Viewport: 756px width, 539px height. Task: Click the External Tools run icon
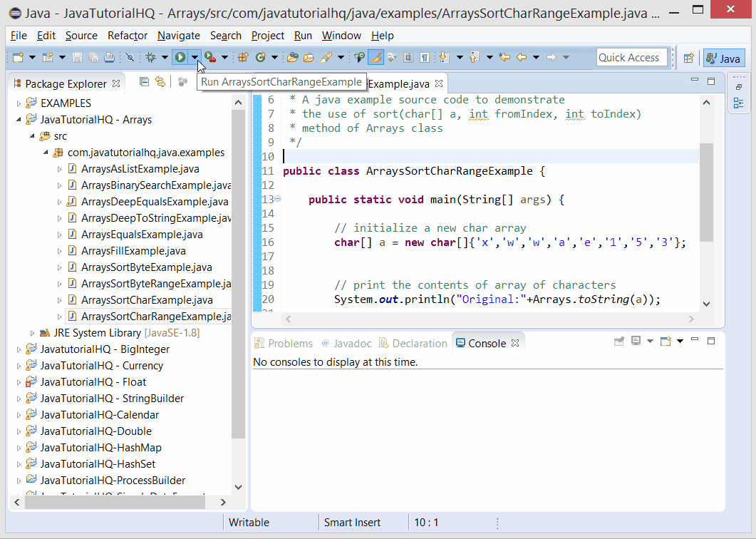[209, 58]
